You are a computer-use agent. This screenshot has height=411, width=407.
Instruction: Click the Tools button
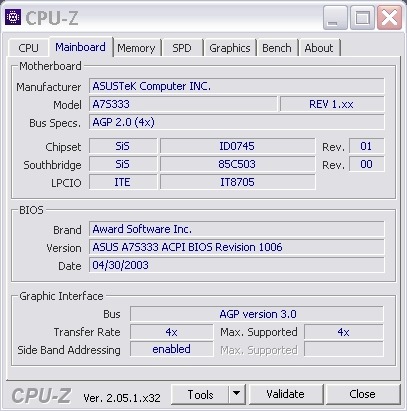coord(200,394)
